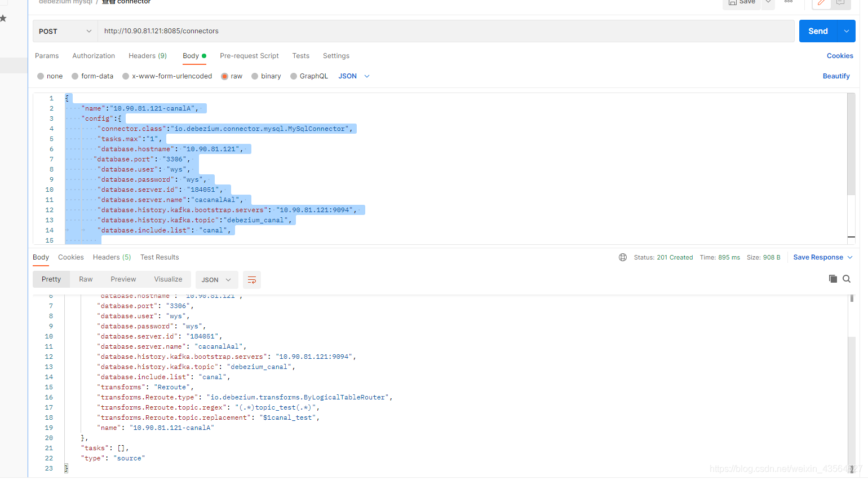Click the tasks.max line in request body
This screenshot has width=868, height=479.
[130, 139]
